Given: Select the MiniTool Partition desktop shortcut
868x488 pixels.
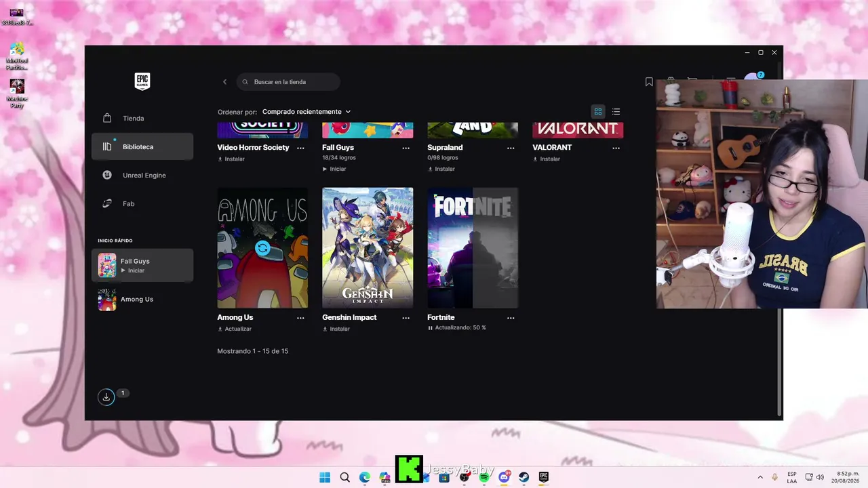Looking at the screenshot, I should coord(17,56).
